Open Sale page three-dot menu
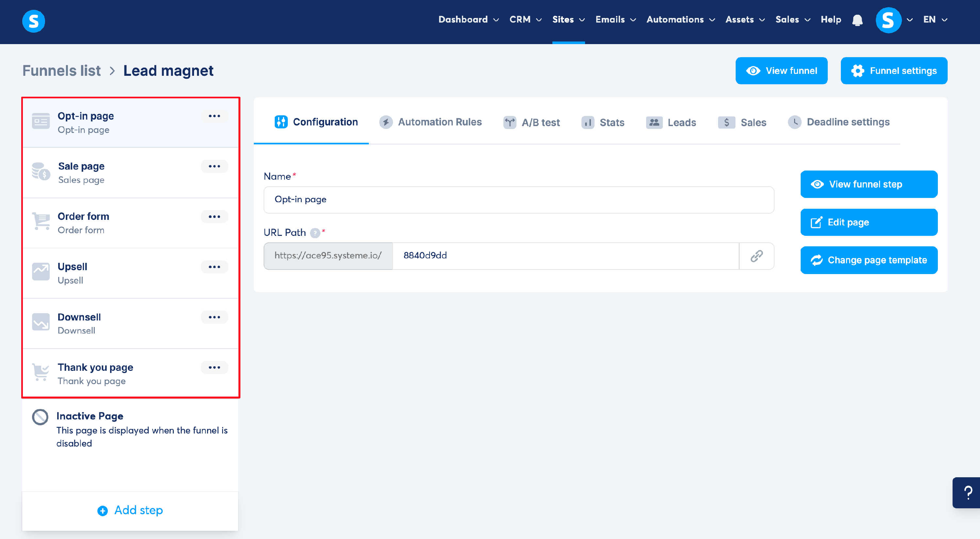Screen dimensions: 980x539 click(214, 166)
